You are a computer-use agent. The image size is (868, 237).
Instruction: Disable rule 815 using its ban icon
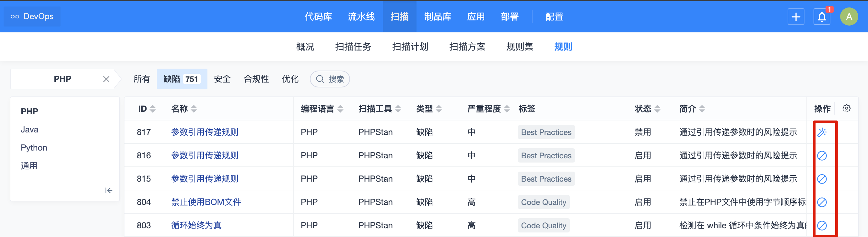(822, 179)
